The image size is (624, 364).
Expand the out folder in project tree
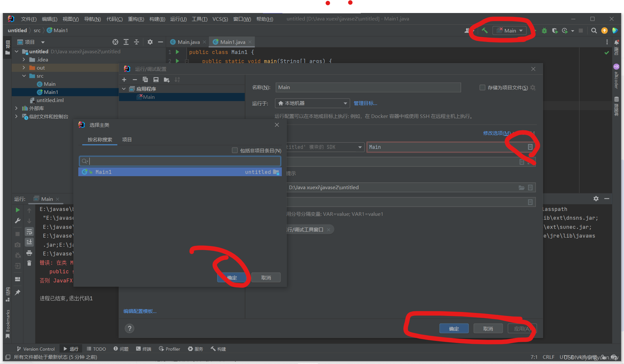click(x=24, y=68)
